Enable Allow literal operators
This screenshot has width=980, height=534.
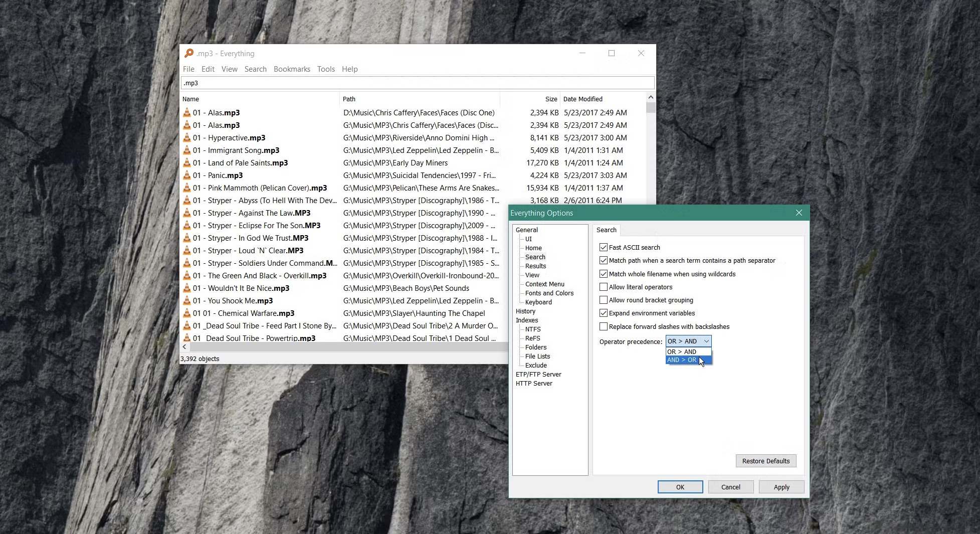tap(604, 287)
